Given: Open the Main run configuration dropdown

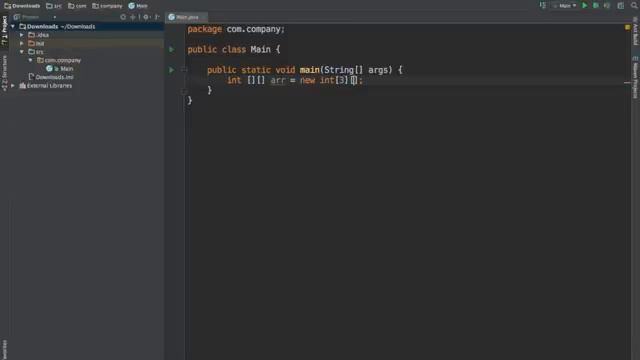Looking at the screenshot, I should [564, 6].
